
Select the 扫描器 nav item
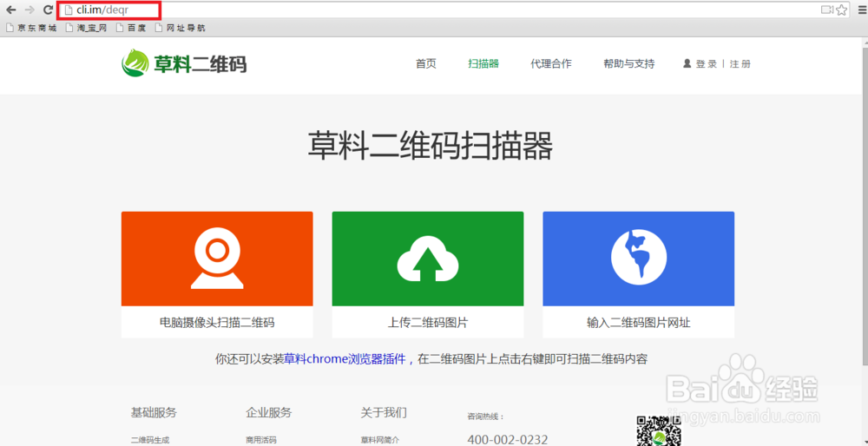pyautogui.click(x=483, y=63)
